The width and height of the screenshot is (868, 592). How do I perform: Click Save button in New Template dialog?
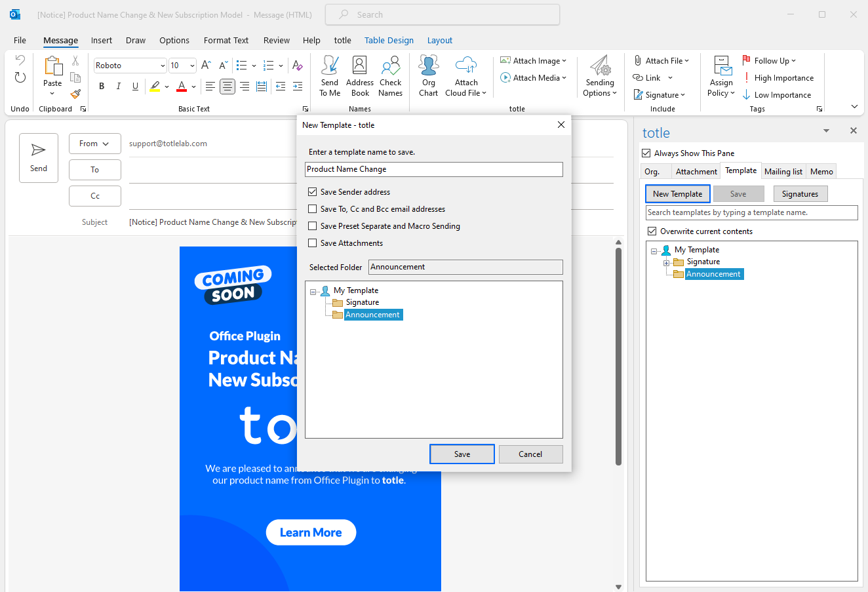pos(462,454)
